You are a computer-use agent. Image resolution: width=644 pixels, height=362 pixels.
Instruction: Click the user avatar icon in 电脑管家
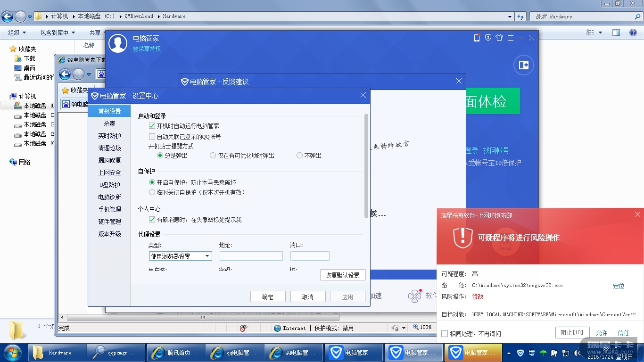[x=118, y=43]
